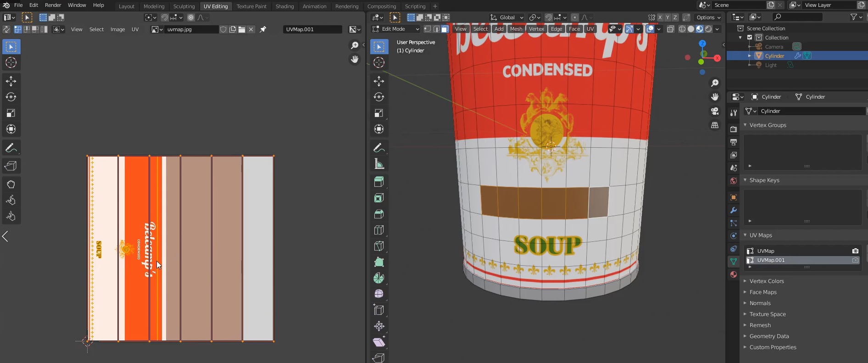Select the Annotate tool in UV editor toolbar
Viewport: 868px width, 363px height.
tap(11, 148)
